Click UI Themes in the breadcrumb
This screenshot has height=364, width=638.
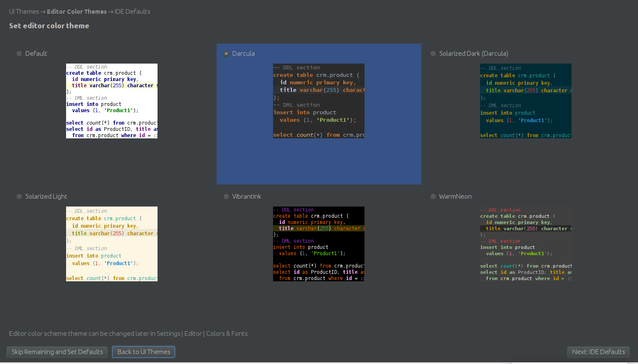[24, 12]
